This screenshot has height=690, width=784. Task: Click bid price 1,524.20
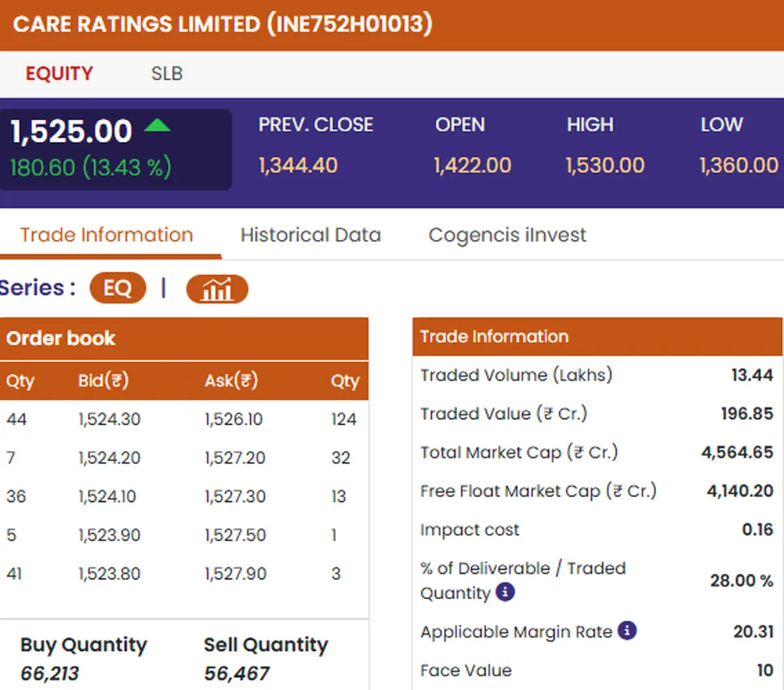109,457
